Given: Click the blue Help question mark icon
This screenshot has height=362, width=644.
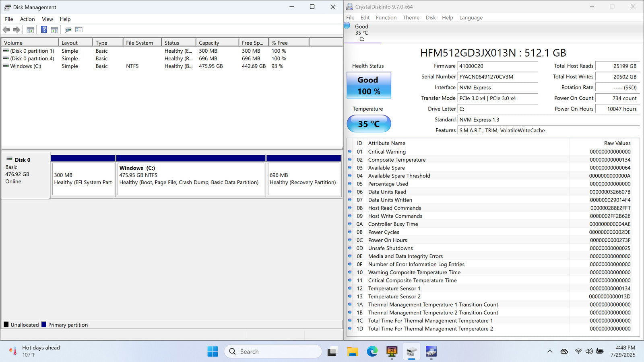Looking at the screenshot, I should pyautogui.click(x=44, y=30).
